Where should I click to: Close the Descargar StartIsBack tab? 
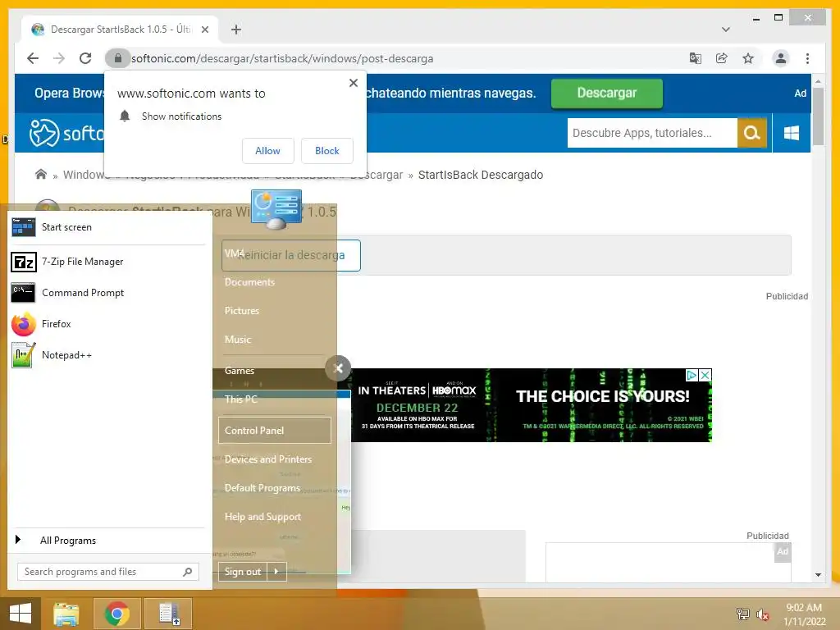coord(204,30)
